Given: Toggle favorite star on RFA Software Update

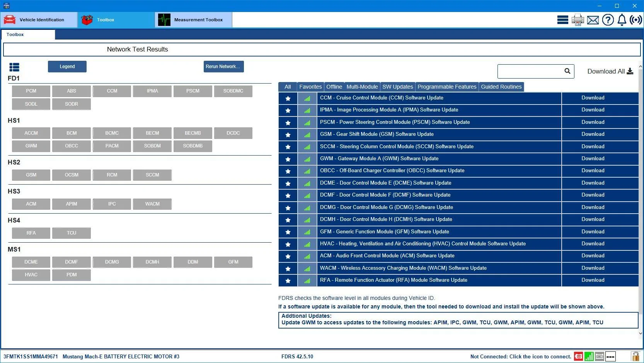Looking at the screenshot, I should pos(288,281).
